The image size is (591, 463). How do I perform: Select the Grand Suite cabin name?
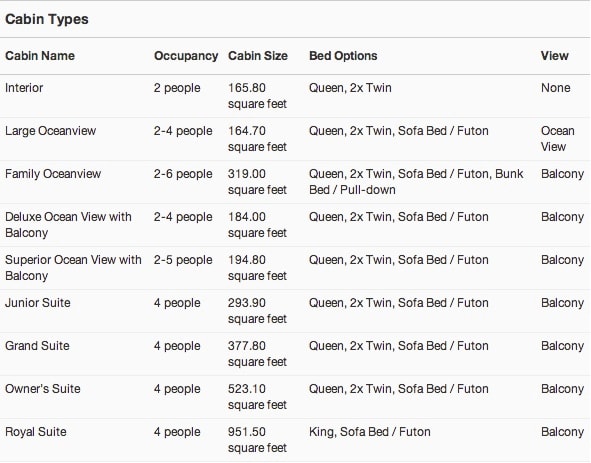click(37, 346)
